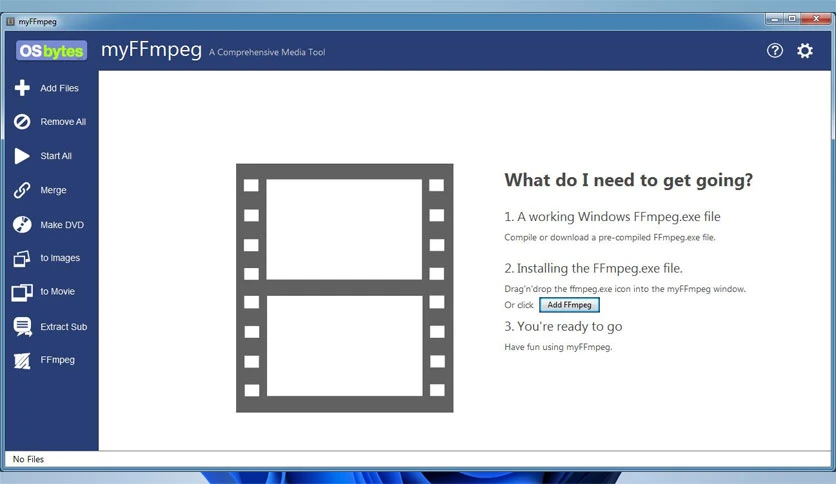The image size is (836, 484).
Task: Click '2. Installing the FFmpeg.exe file.' text
Action: point(593,268)
